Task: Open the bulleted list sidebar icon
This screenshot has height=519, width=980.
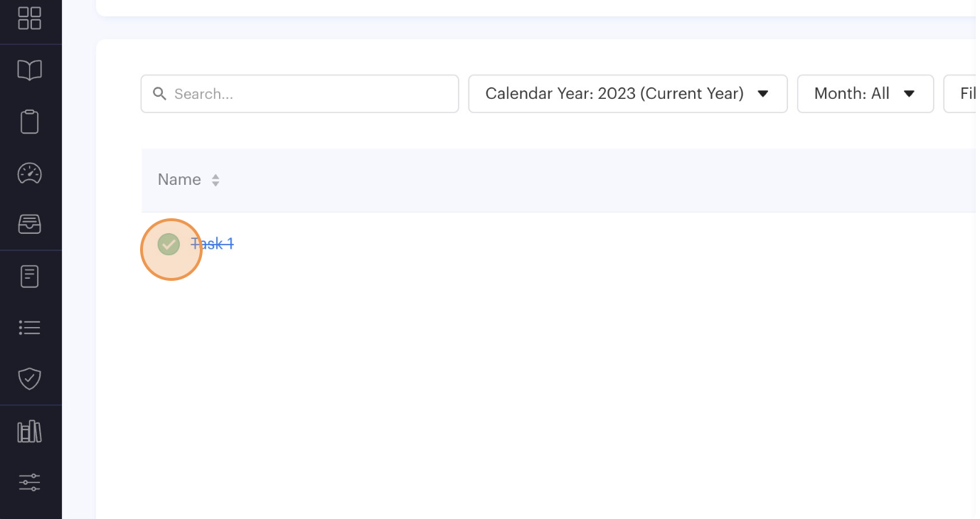Action: 29,328
